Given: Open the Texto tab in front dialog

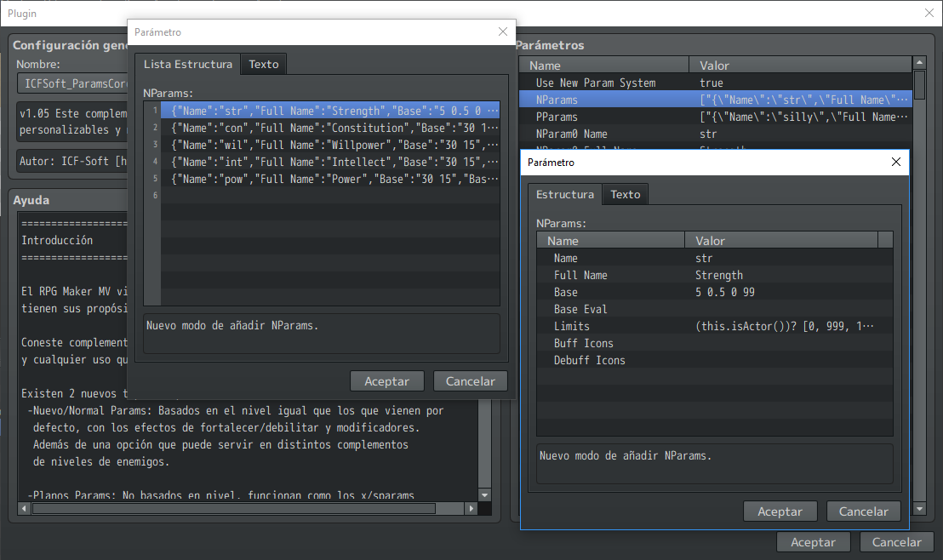Looking at the screenshot, I should tap(625, 194).
